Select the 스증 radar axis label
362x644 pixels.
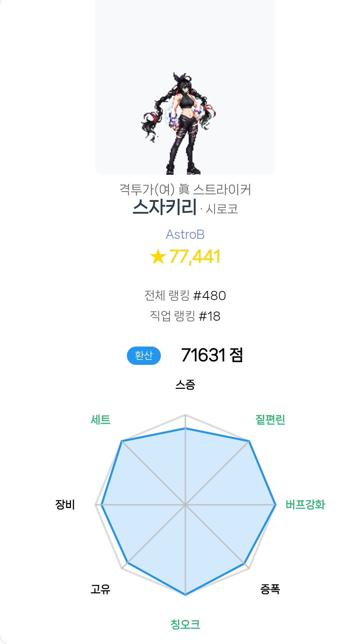tap(185, 385)
